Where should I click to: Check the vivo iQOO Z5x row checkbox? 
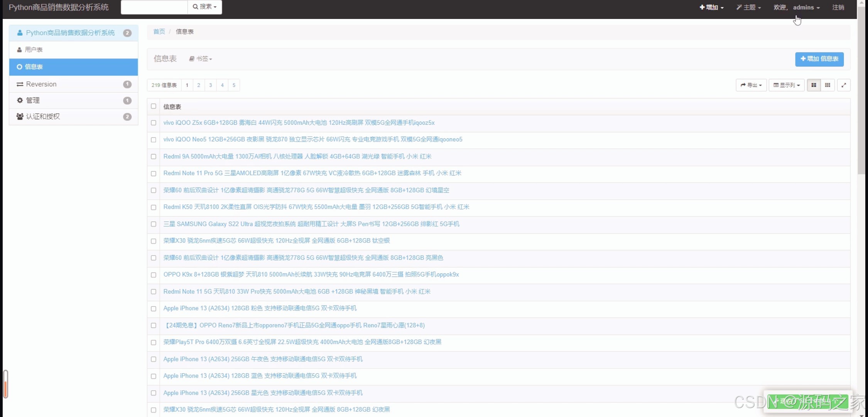click(154, 123)
